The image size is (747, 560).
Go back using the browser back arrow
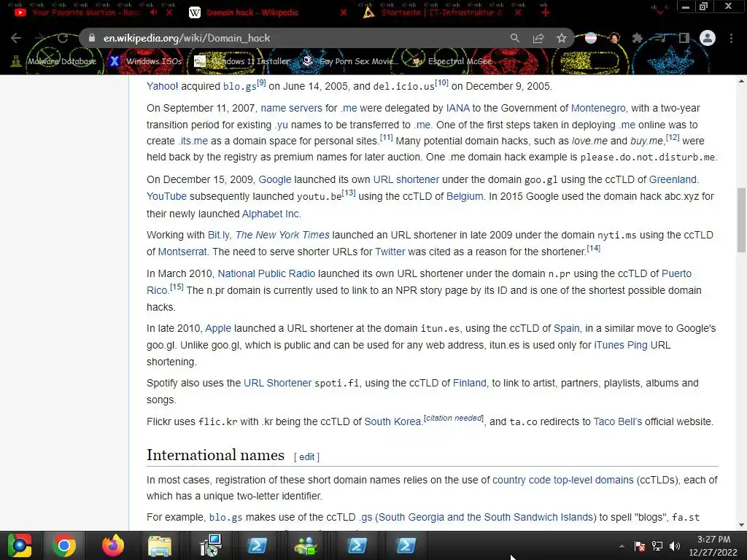(16, 38)
